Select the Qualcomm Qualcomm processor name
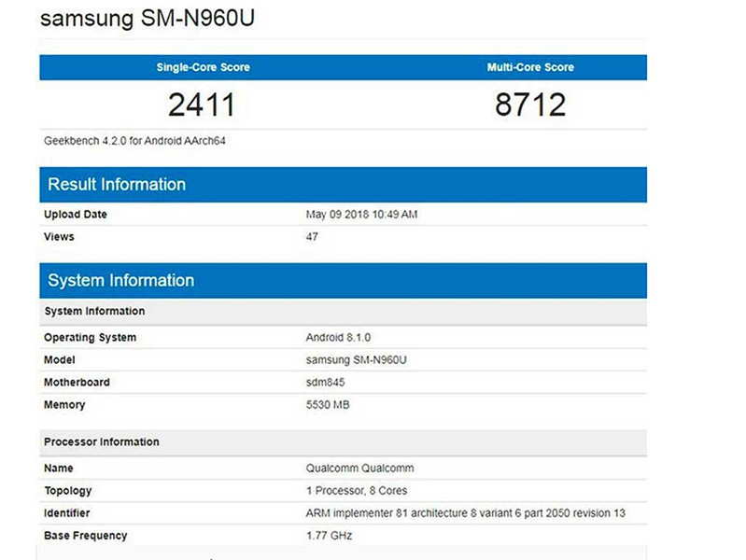 click(x=359, y=469)
